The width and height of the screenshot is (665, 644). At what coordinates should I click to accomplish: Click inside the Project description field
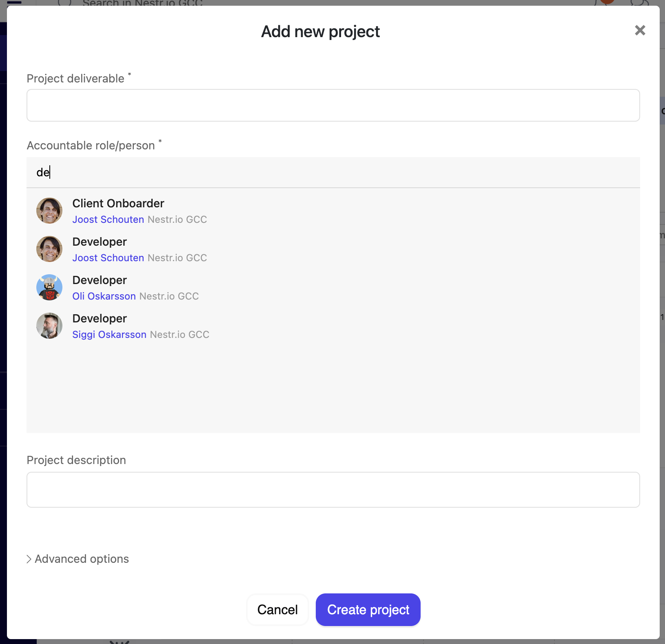coord(333,489)
